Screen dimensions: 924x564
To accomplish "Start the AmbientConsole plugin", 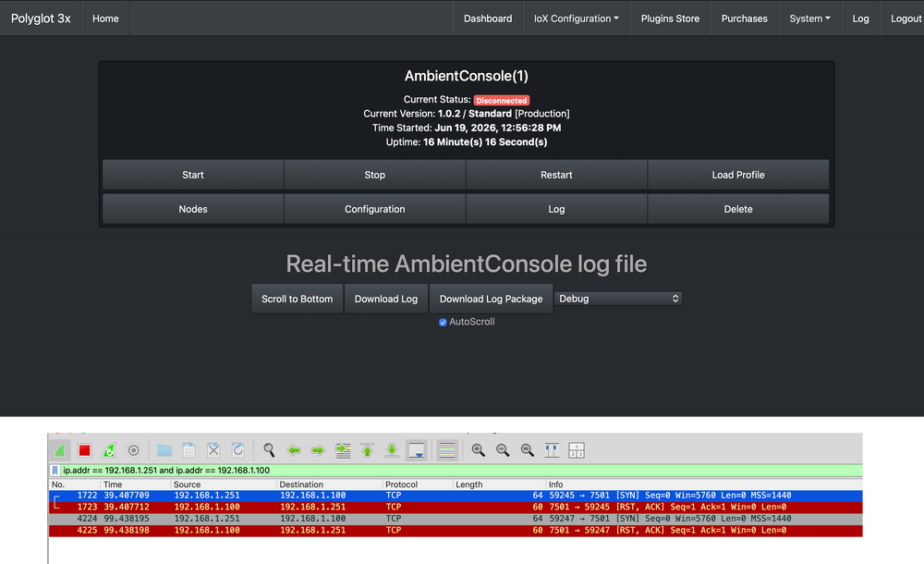I will pyautogui.click(x=193, y=175).
